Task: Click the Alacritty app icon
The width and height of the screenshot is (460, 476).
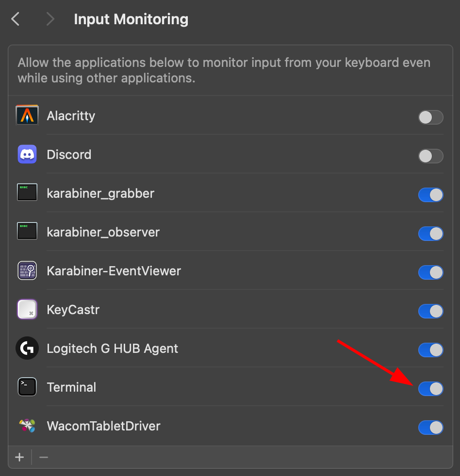Action: tap(27, 115)
